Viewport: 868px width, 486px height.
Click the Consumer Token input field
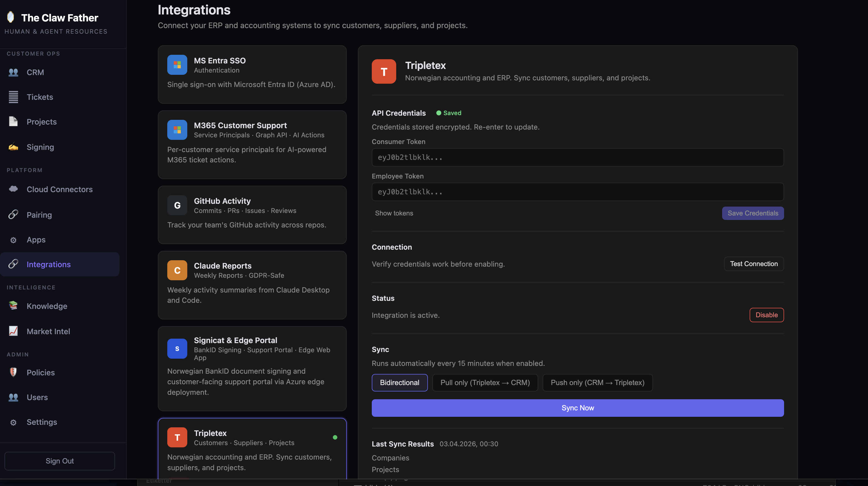pyautogui.click(x=577, y=157)
